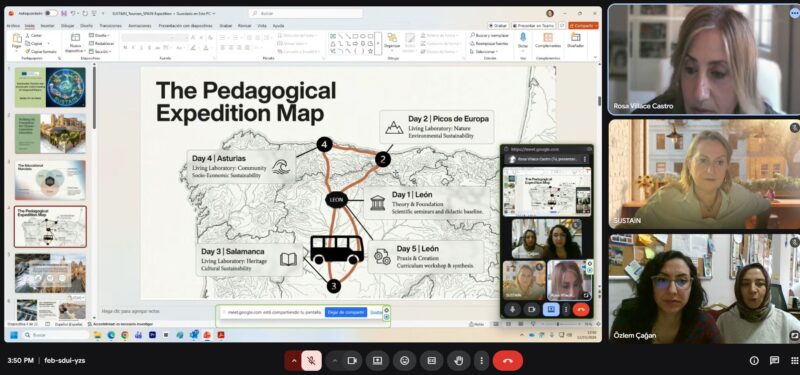Open Google Chrome on taskbar
Image resolution: width=800 pixels, height=375 pixels.
click(x=125, y=335)
